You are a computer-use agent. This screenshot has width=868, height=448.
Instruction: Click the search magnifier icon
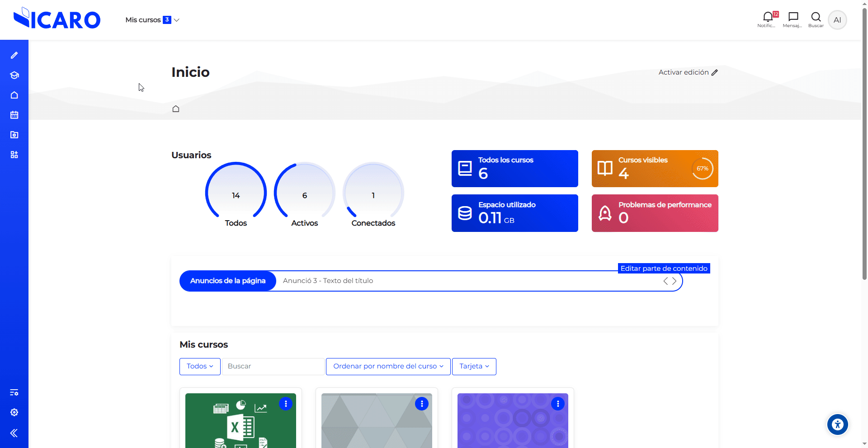(816, 18)
